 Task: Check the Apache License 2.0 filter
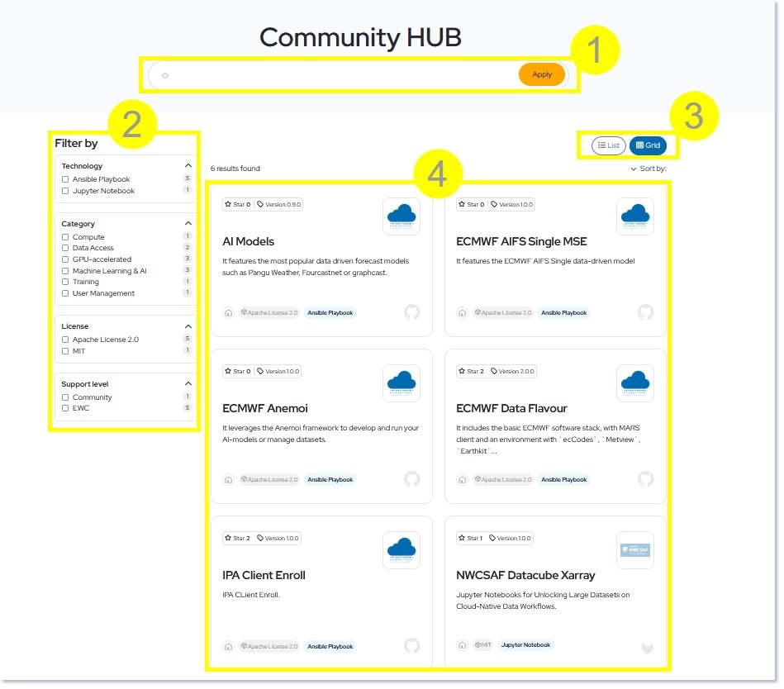[65, 340]
